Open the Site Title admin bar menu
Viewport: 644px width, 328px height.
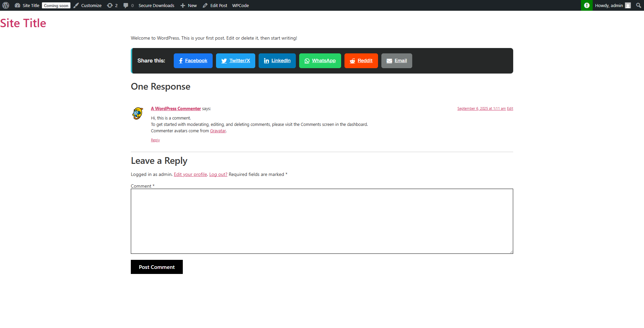pos(27,5)
